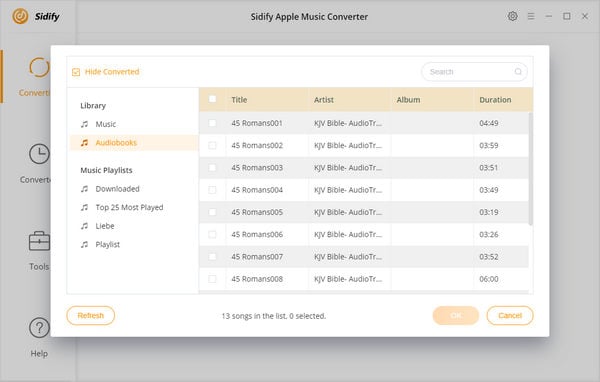Click into the Search input field
This screenshot has height=382, width=600.
[x=471, y=72]
